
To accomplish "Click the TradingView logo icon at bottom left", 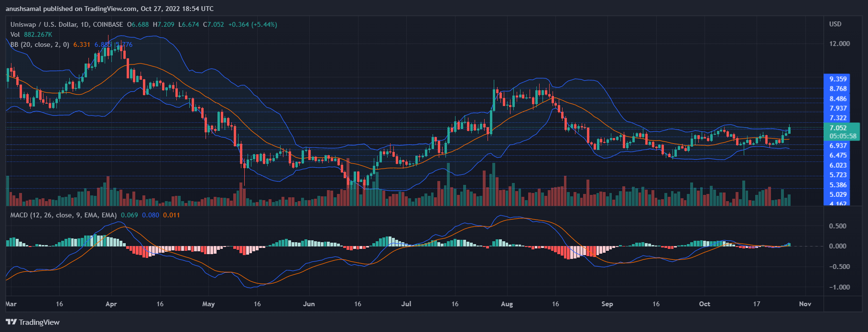I will [11, 322].
